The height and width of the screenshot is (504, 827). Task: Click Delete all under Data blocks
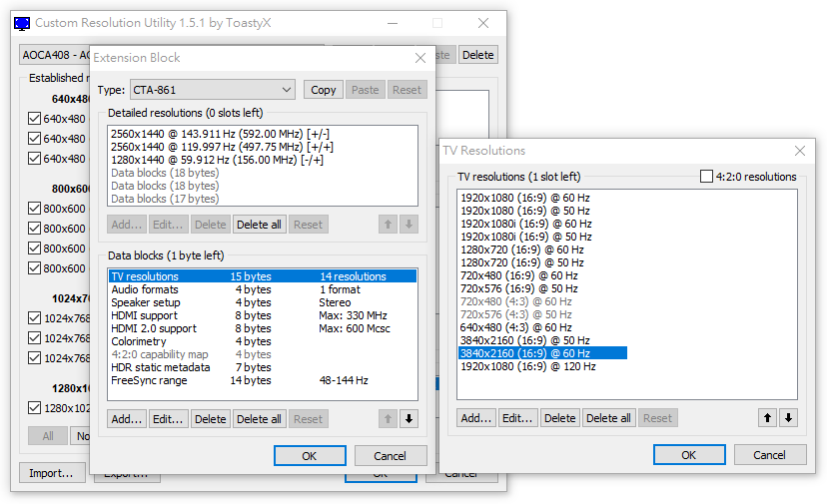[x=259, y=419]
